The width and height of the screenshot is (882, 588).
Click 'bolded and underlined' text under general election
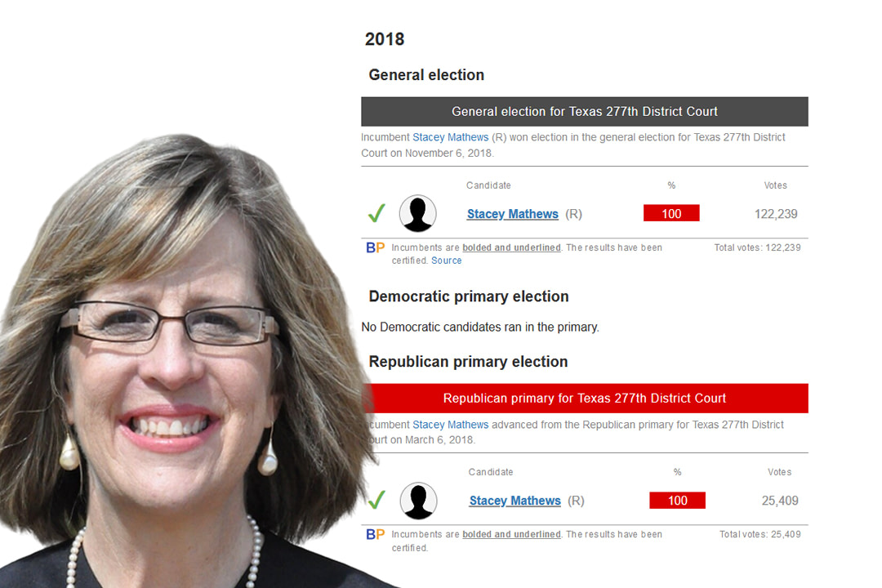click(511, 247)
